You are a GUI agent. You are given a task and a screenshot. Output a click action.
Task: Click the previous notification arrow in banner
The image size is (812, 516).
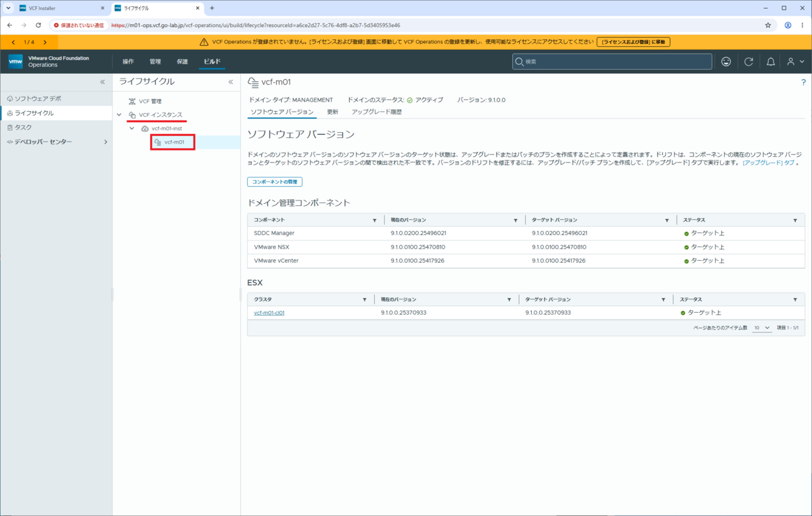click(x=13, y=42)
